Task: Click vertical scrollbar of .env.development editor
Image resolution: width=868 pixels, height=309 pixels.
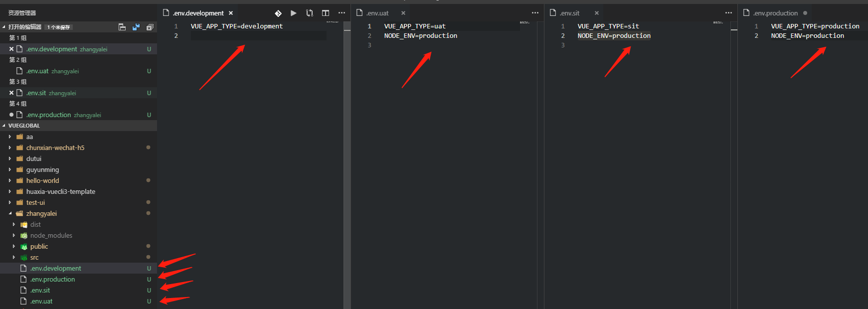Action: click(347, 164)
